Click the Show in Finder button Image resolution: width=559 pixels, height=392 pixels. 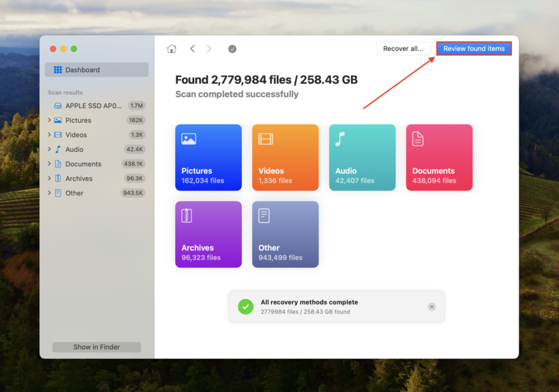click(96, 347)
